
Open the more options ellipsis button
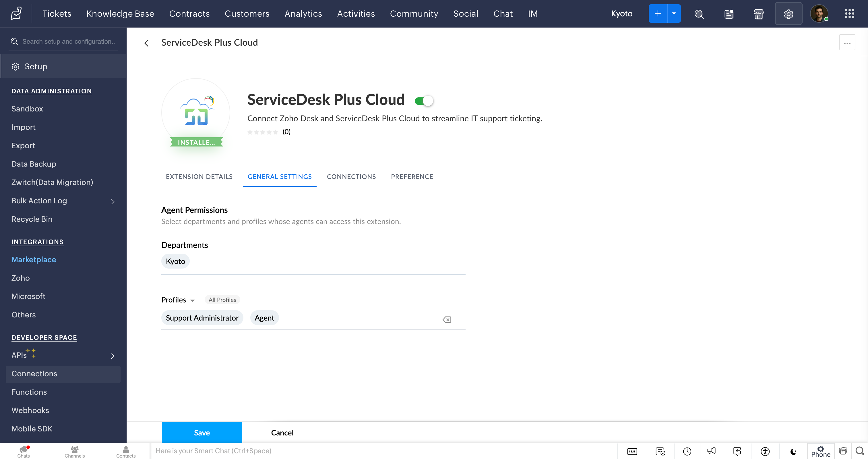click(x=847, y=43)
